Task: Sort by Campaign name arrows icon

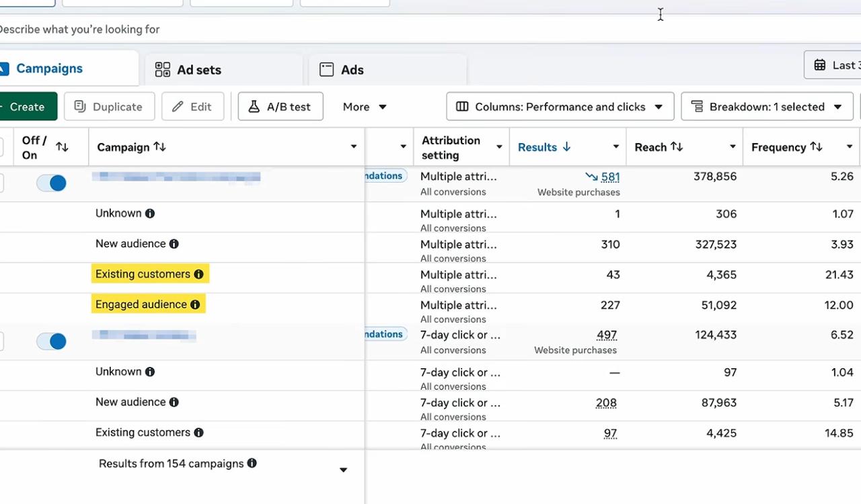Action: (159, 146)
